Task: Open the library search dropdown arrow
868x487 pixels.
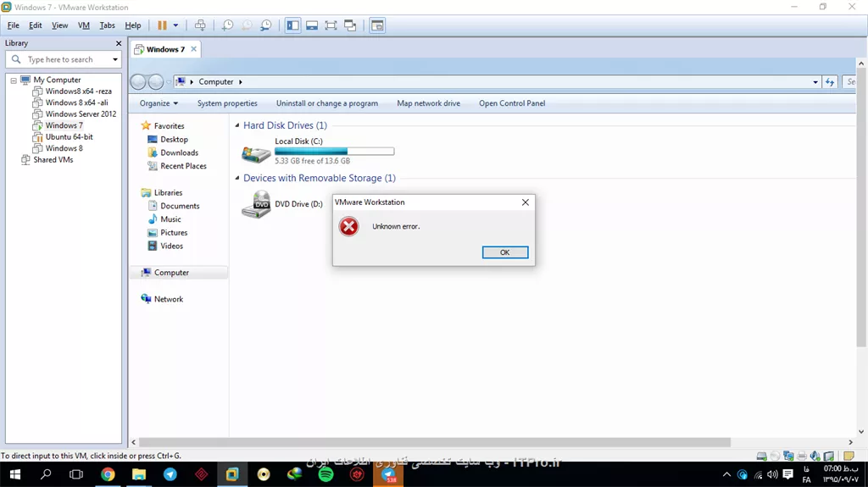Action: click(x=115, y=59)
